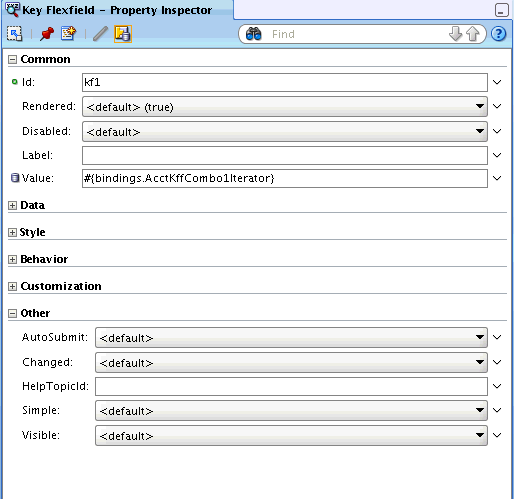Click the Id input field containing kf1
514x500 pixels.
(285, 82)
